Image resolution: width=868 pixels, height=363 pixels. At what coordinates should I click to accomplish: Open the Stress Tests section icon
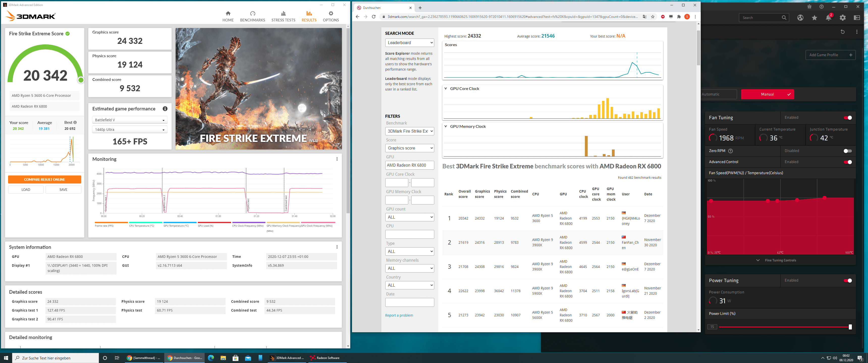point(283,13)
